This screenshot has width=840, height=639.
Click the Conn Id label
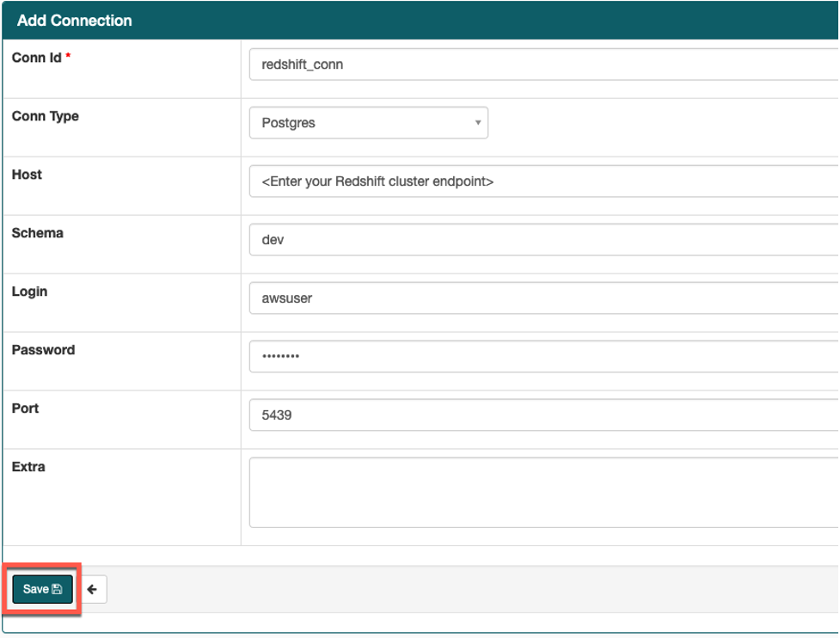(36, 58)
